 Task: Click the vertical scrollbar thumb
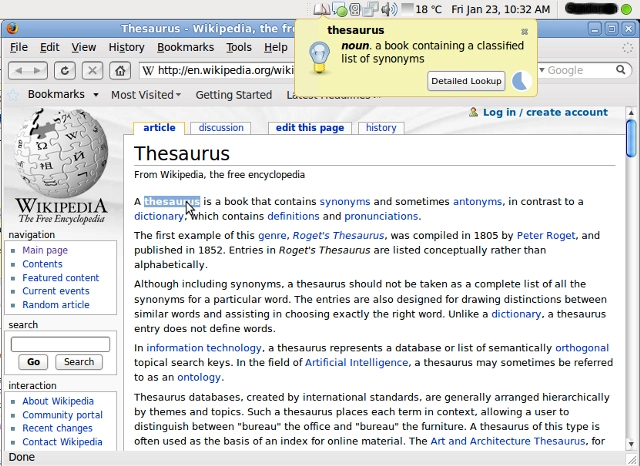(631, 138)
